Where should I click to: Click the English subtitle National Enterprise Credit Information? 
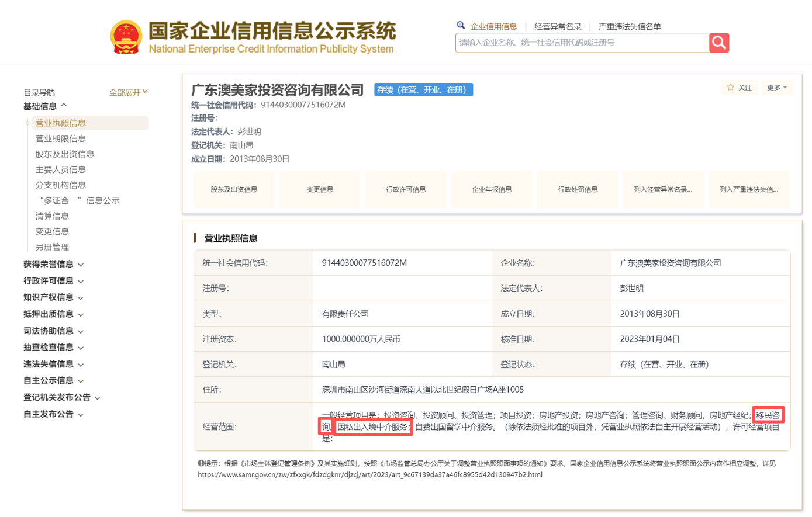coord(271,49)
